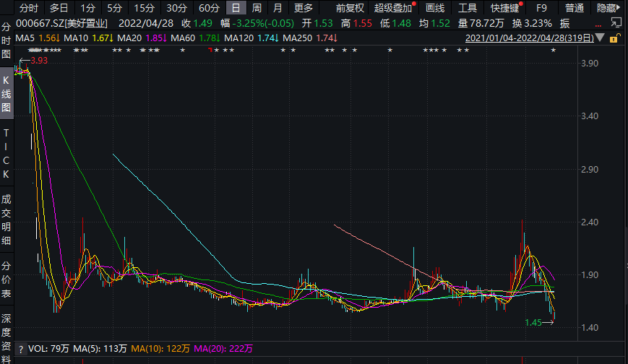
Task: Switch to the 周 weekly period
Action: pos(257,8)
